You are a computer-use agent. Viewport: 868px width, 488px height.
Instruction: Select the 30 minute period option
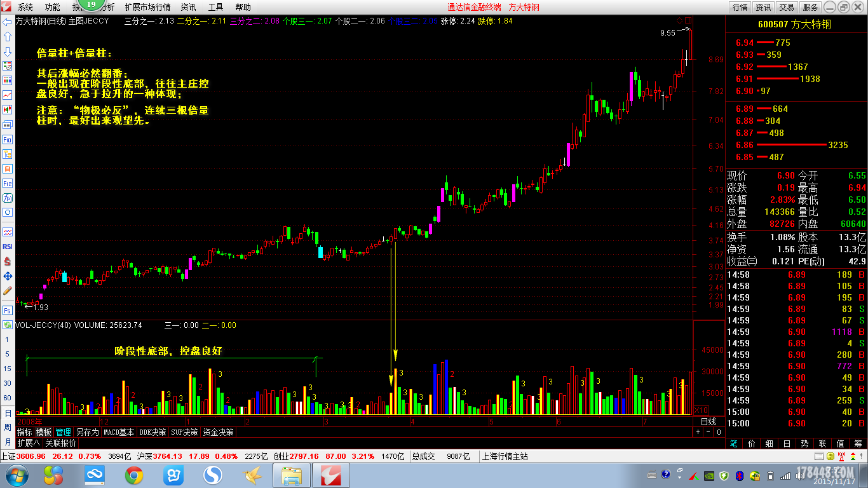(8, 383)
